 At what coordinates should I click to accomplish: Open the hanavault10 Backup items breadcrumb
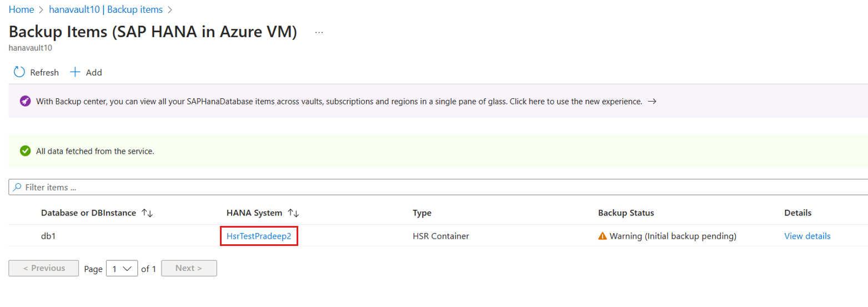106,9
